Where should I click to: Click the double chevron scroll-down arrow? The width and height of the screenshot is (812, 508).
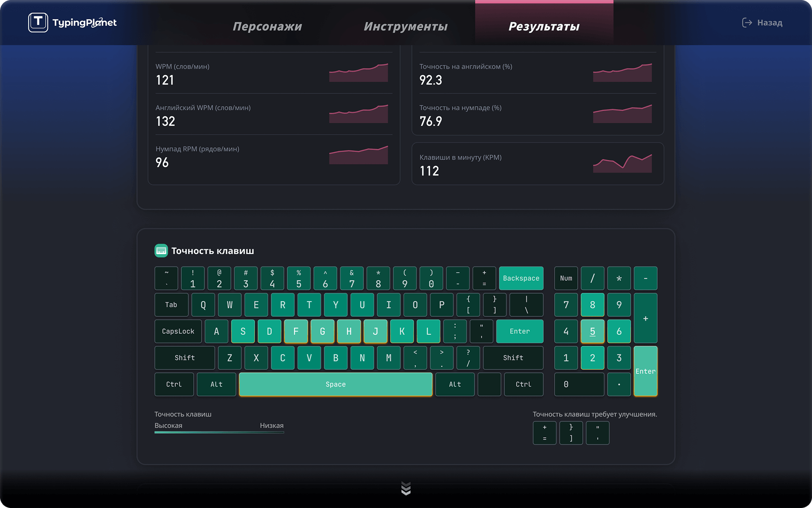406,488
